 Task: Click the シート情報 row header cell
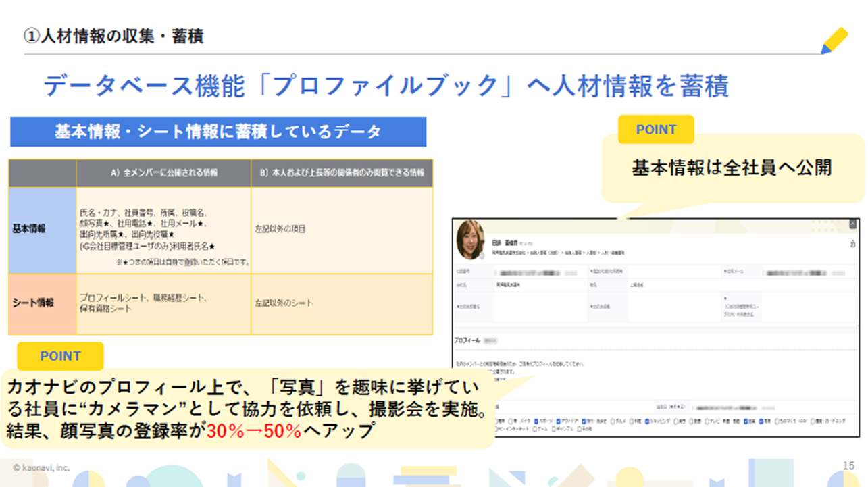(x=42, y=303)
